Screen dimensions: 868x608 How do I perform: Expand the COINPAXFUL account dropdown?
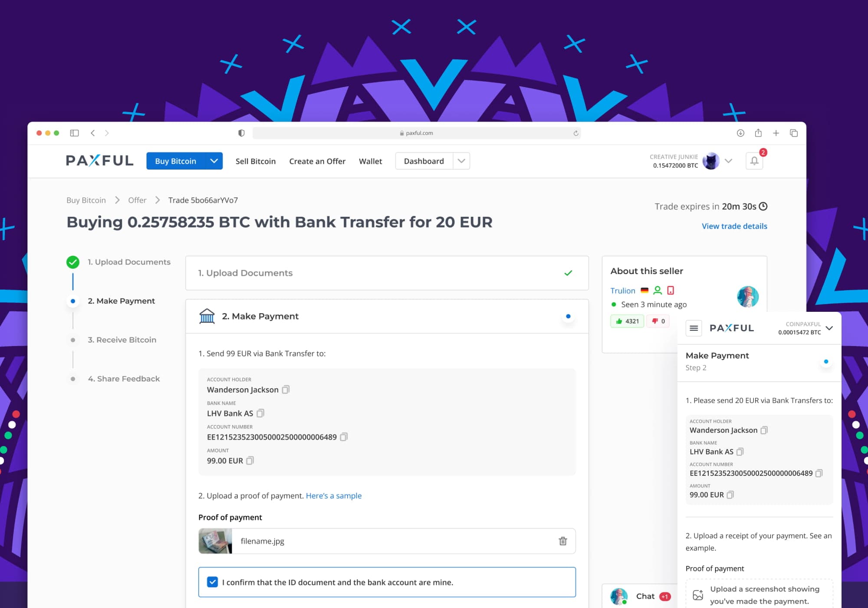[829, 328]
